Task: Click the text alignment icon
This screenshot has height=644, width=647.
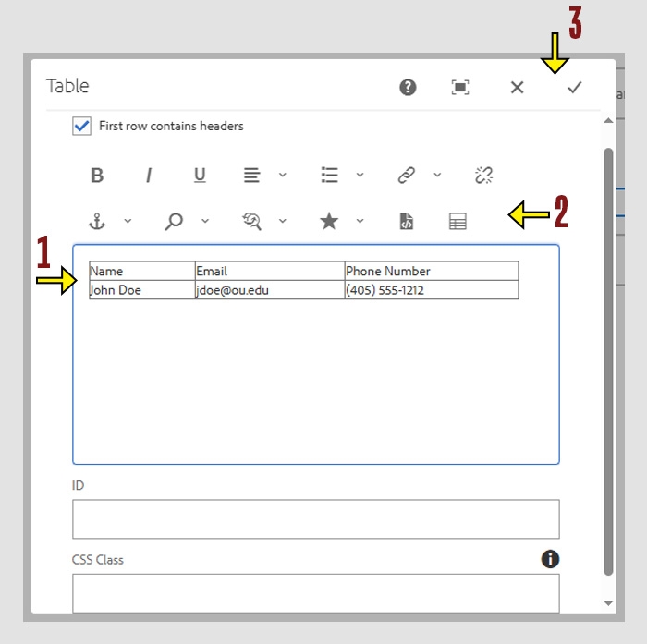Action: click(x=251, y=176)
